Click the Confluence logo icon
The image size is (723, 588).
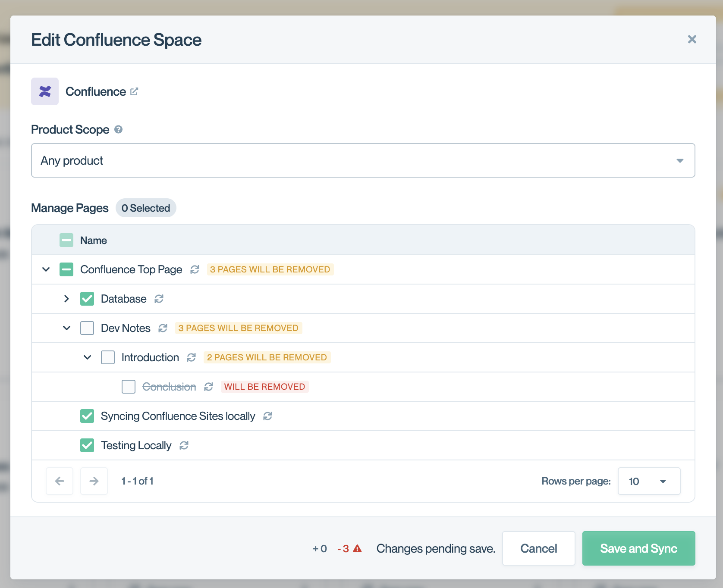[45, 91]
